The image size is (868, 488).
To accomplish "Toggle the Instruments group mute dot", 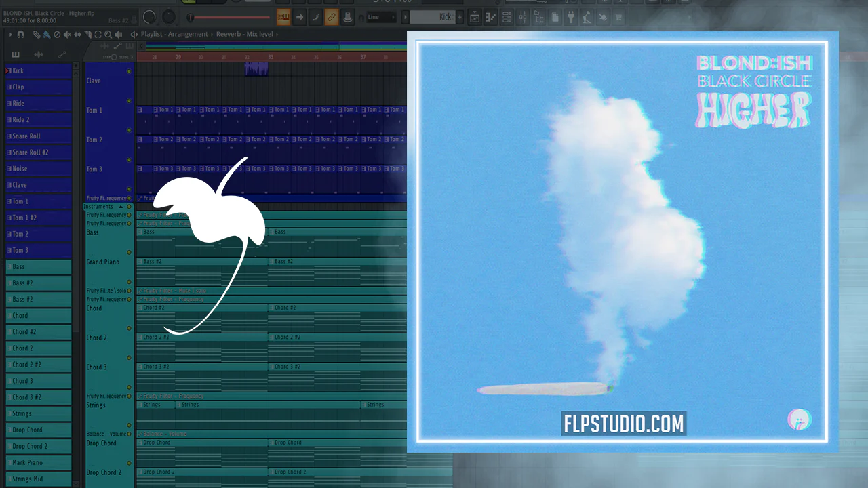I will (x=129, y=206).
